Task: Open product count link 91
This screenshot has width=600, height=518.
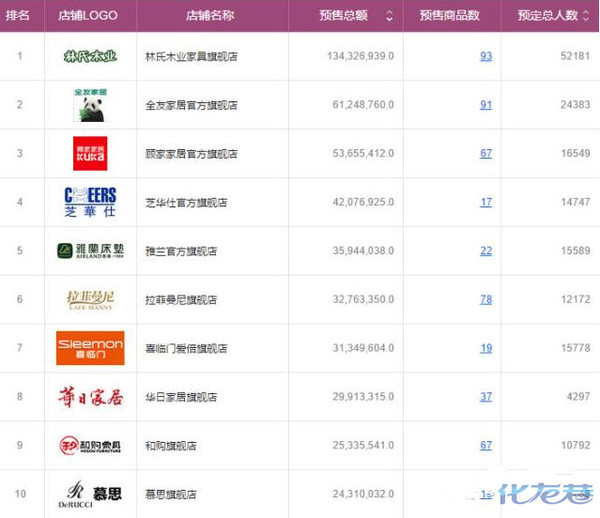Action: (x=486, y=105)
